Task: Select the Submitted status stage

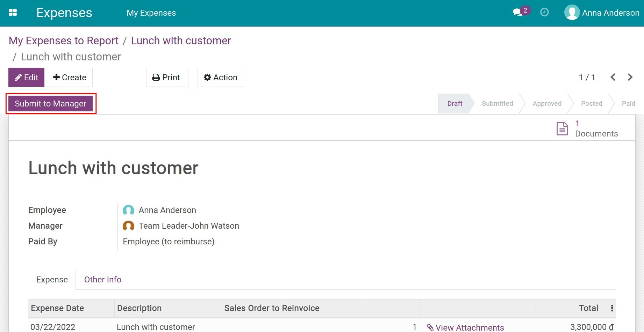Action: pyautogui.click(x=497, y=103)
